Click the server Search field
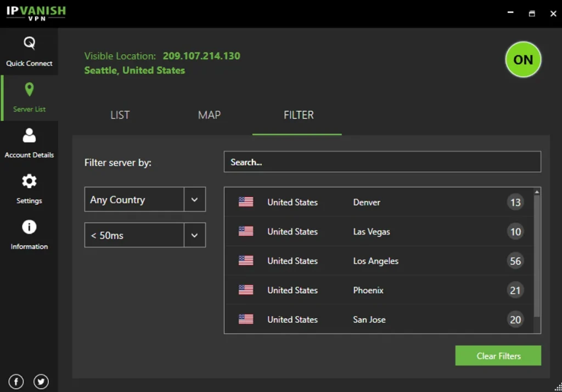Screen dimensions: 562x392 click(382, 162)
